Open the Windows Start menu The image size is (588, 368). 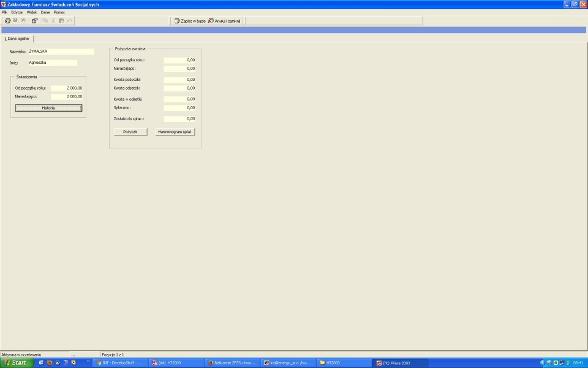pos(17,362)
